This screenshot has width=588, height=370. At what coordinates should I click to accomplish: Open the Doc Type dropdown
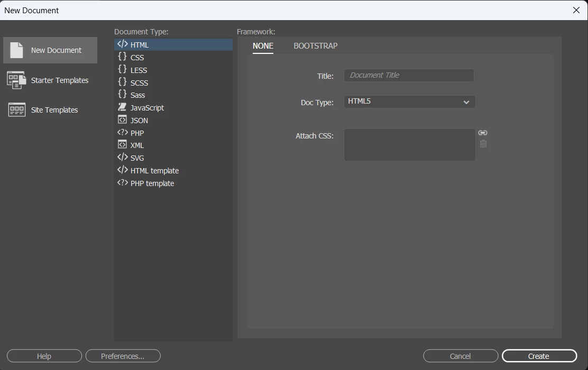pyautogui.click(x=409, y=101)
